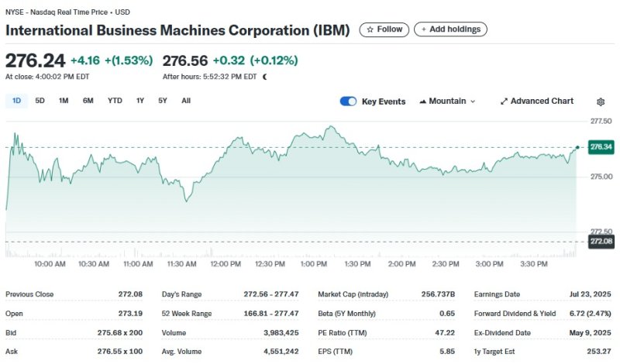Image resolution: width=620 pixels, height=364 pixels.
Task: Click the after-hours moon icon
Action: pyautogui.click(x=264, y=77)
